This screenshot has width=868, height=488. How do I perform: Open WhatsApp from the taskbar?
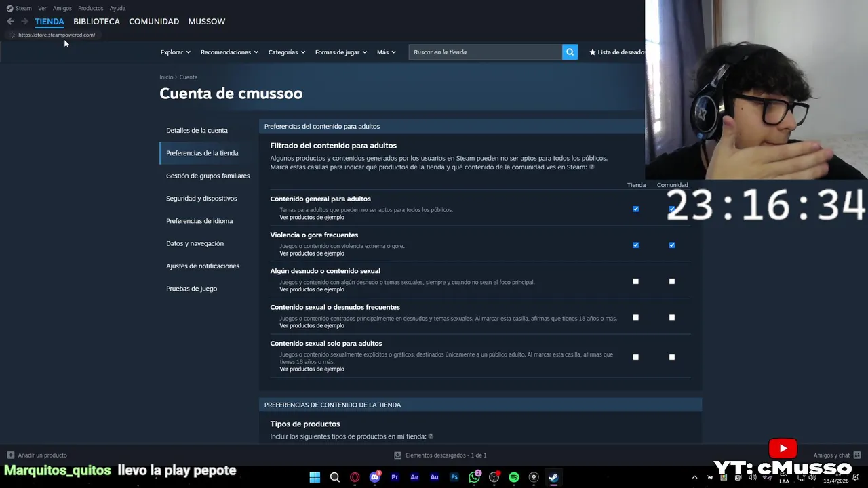click(474, 477)
